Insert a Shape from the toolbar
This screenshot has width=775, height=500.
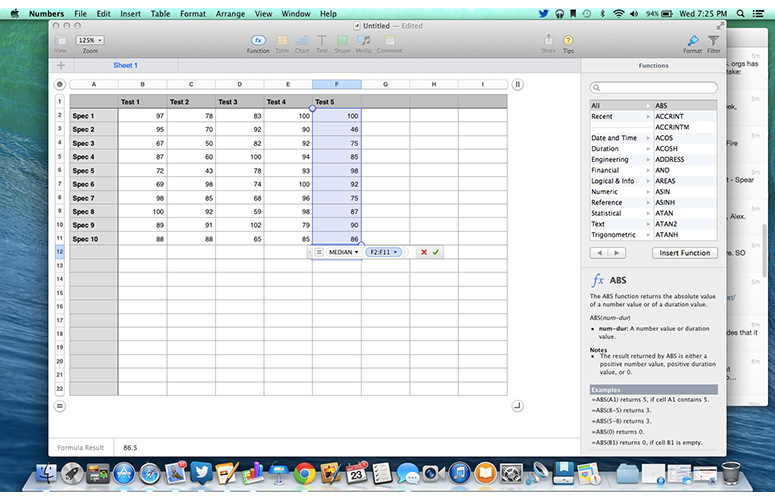[342, 43]
